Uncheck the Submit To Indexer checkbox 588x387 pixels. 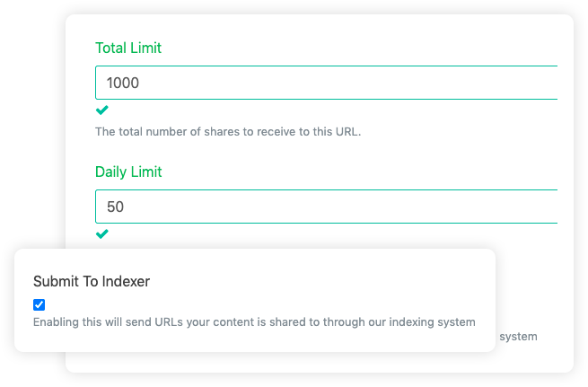point(39,304)
